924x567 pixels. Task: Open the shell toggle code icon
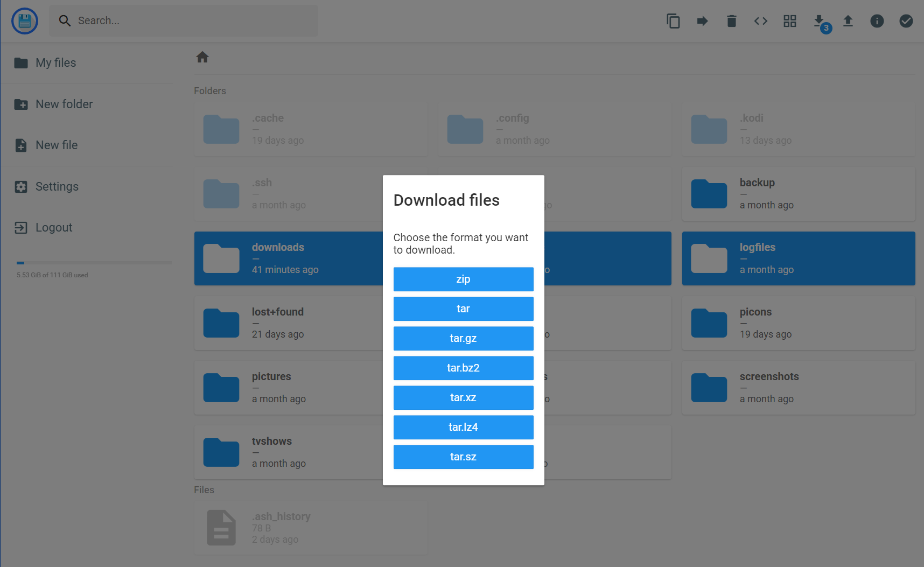coord(760,21)
